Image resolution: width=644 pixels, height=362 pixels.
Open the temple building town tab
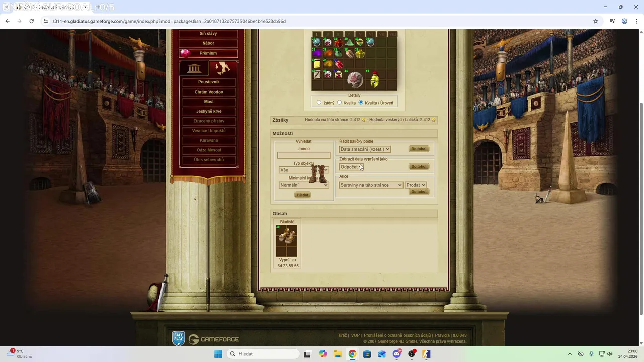coord(194,68)
